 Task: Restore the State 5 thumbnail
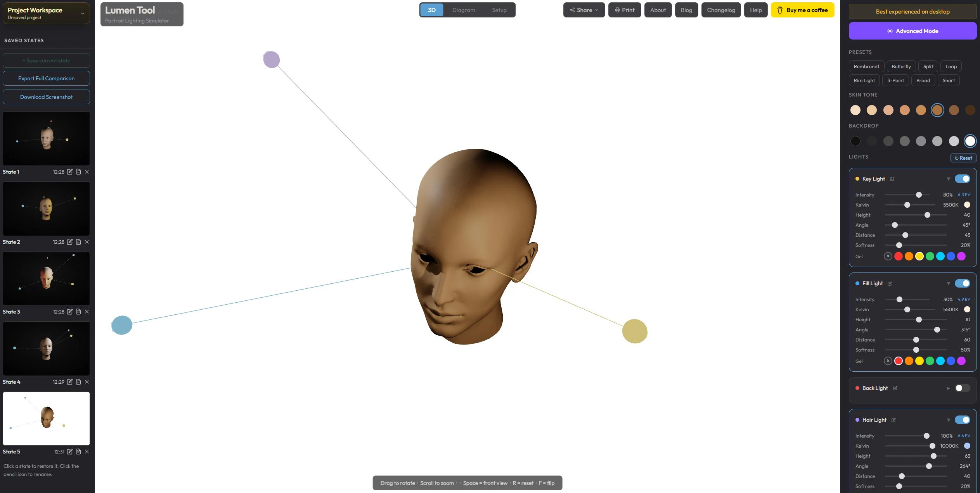tap(46, 419)
